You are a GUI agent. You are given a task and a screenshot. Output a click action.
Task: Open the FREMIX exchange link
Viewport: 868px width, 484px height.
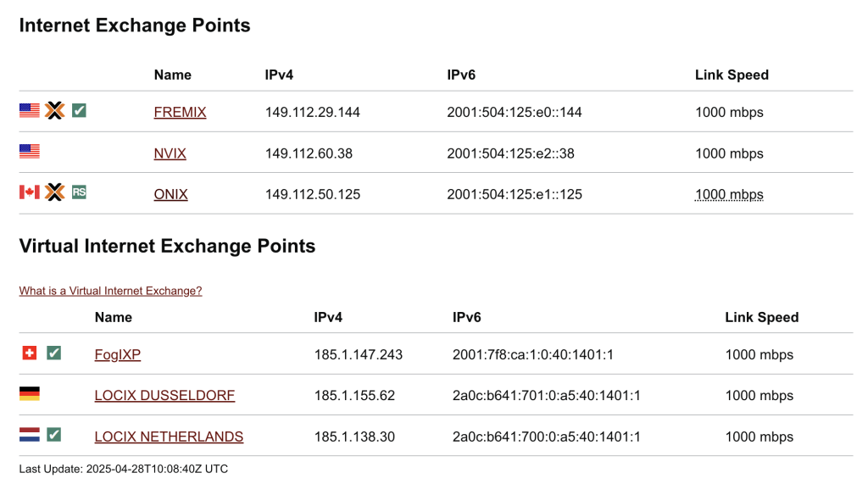pos(180,113)
